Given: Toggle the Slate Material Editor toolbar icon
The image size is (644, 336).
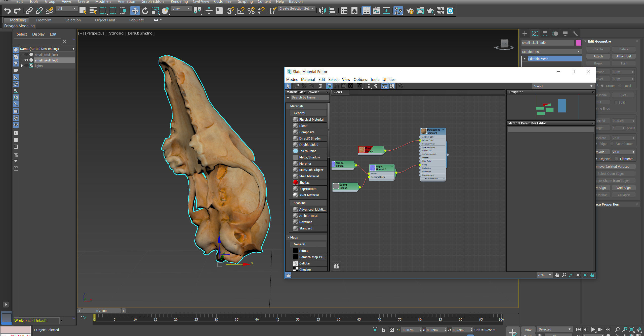Looking at the screenshot, I should pyautogui.click(x=398, y=11).
